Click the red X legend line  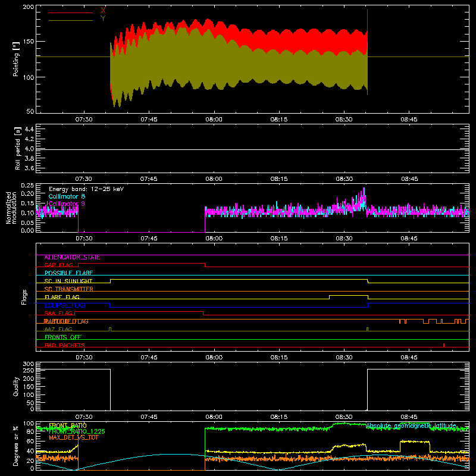pyautogui.click(x=71, y=12)
